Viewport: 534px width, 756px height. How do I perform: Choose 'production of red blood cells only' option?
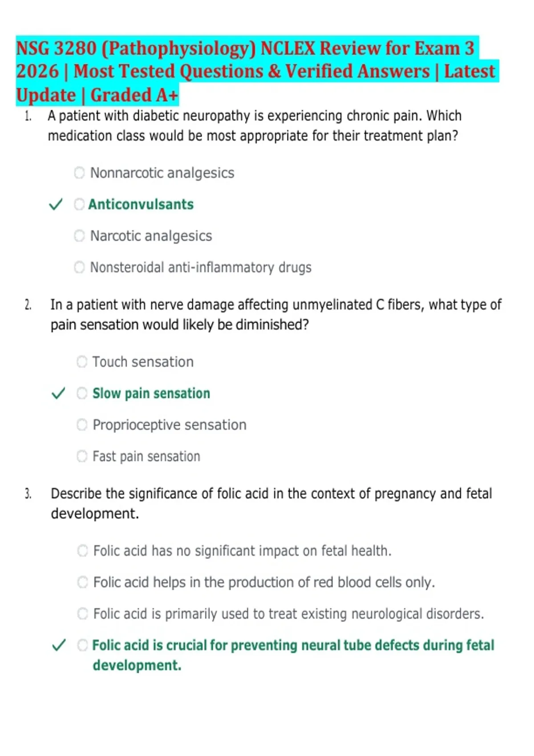pyautogui.click(x=83, y=582)
